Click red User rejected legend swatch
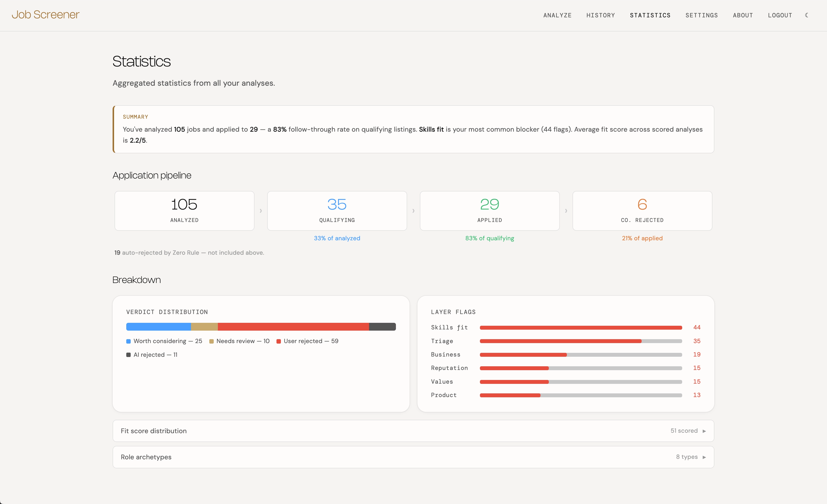 (x=279, y=341)
